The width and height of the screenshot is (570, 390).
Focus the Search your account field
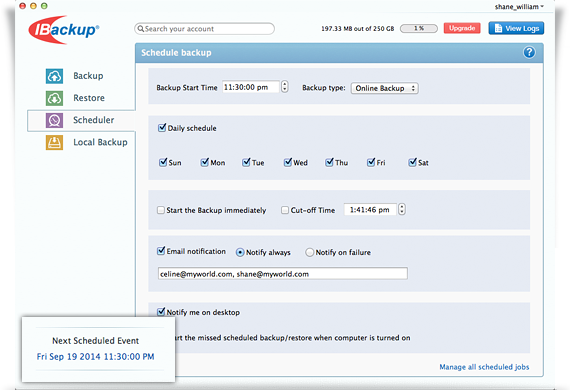tap(204, 29)
